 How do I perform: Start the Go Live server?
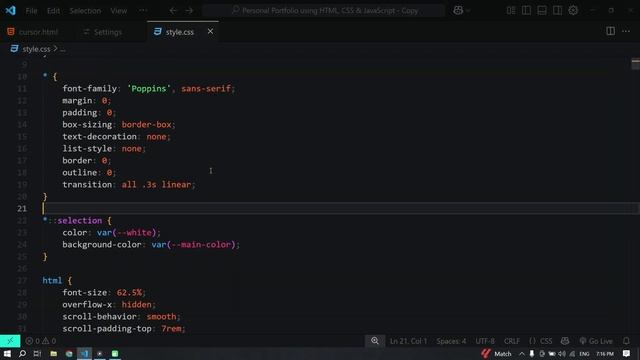(596, 341)
